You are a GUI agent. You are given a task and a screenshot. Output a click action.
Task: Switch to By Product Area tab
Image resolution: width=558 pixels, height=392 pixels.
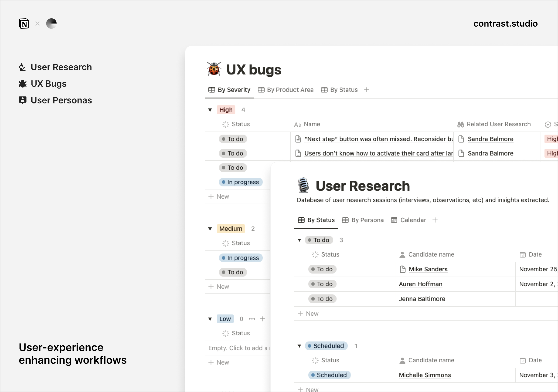pyautogui.click(x=286, y=90)
